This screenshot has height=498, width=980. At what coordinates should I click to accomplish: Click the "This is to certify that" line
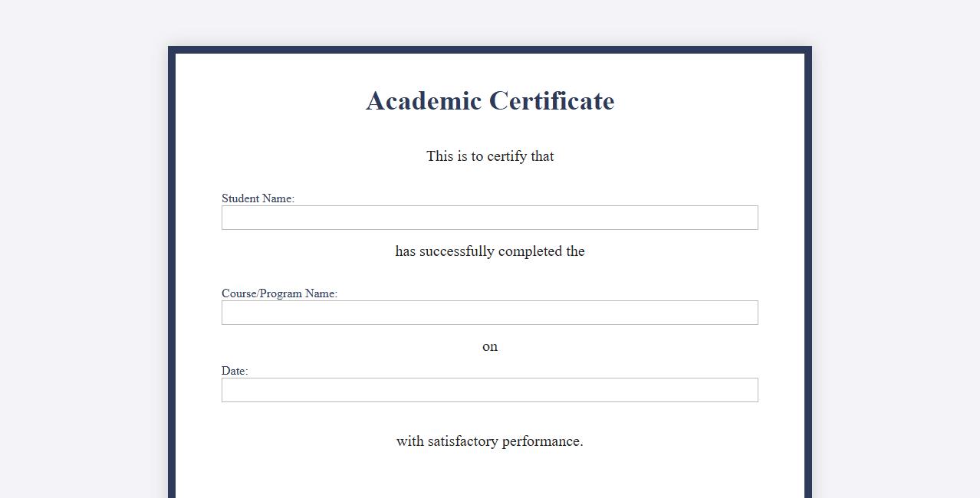point(490,156)
